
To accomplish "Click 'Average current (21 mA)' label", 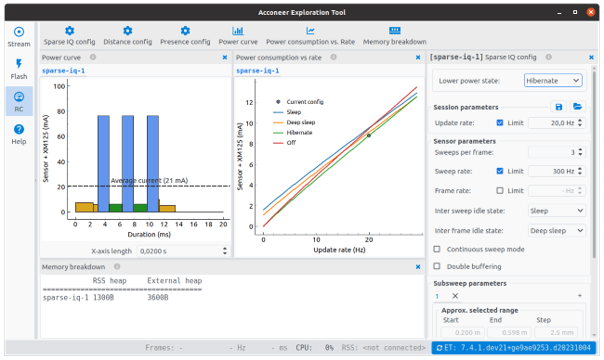I will [149, 181].
